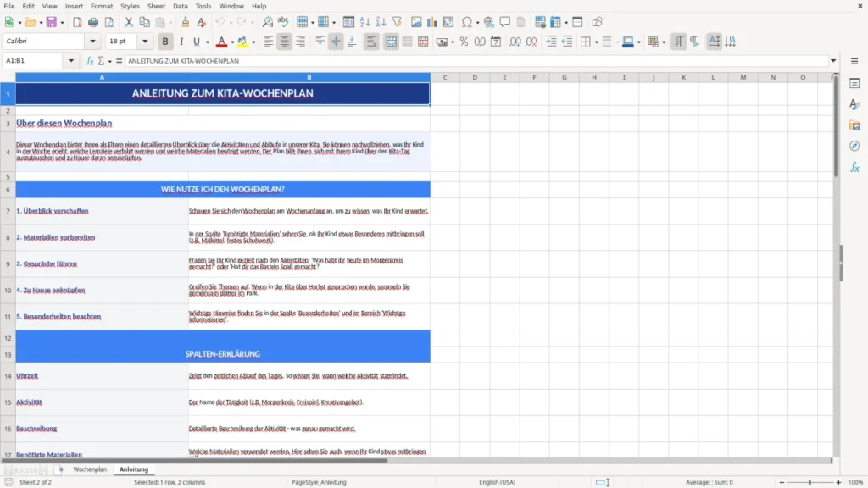868x488 pixels.
Task: Open the font color dropdown arrow
Action: click(232, 42)
